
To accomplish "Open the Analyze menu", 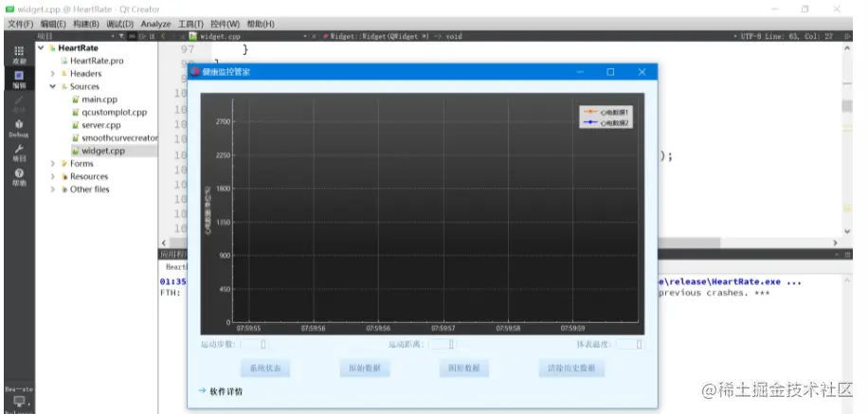I will point(155,24).
